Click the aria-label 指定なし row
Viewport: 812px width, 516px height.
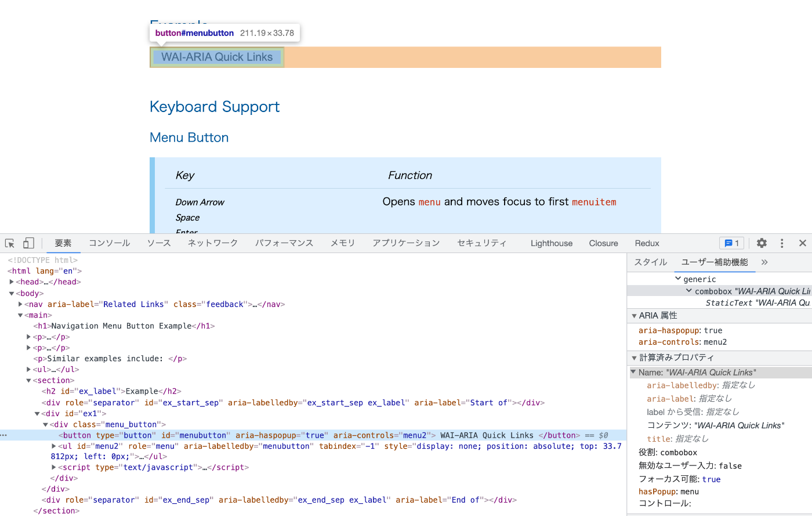point(689,399)
